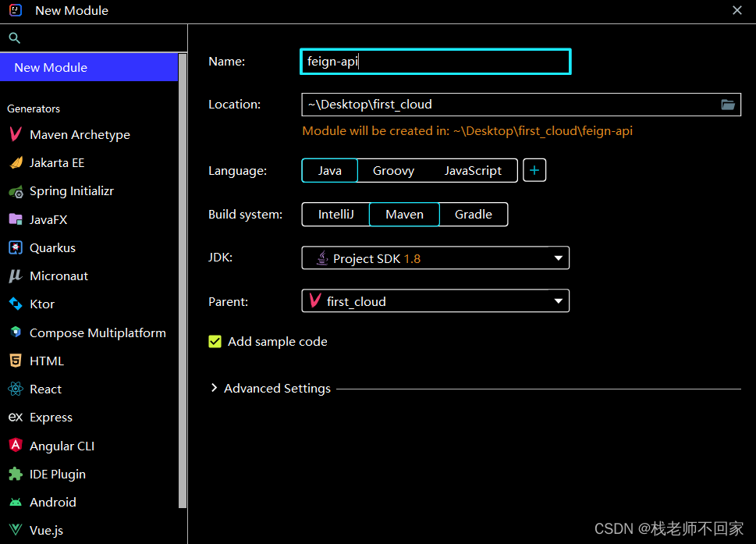Screen dimensions: 756x544
Task: Click the HTML generator label
Action: point(47,361)
